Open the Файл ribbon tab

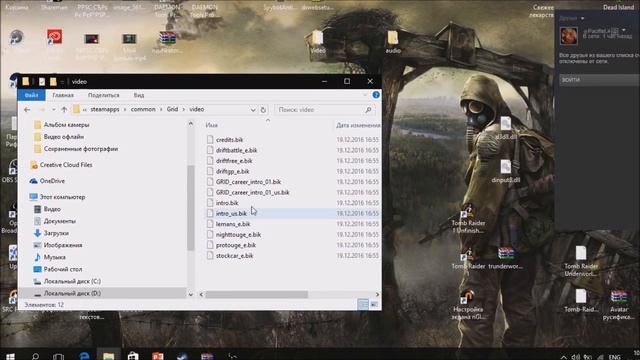(31, 95)
